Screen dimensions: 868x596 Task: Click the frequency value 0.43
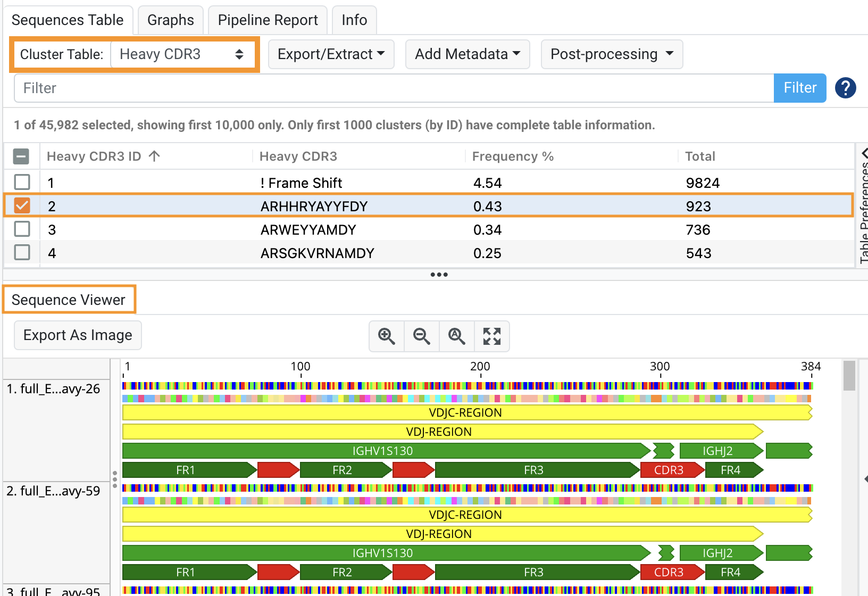point(488,206)
